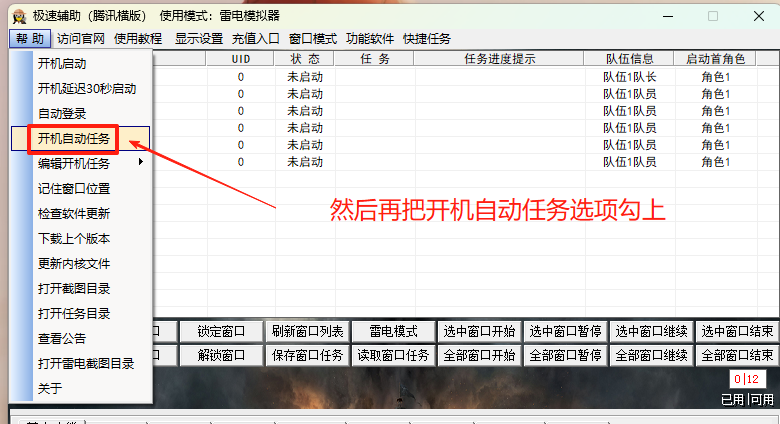Choose 打开截图目录 from the help menu
Screen dimensions: 780x424
[x=74, y=288]
